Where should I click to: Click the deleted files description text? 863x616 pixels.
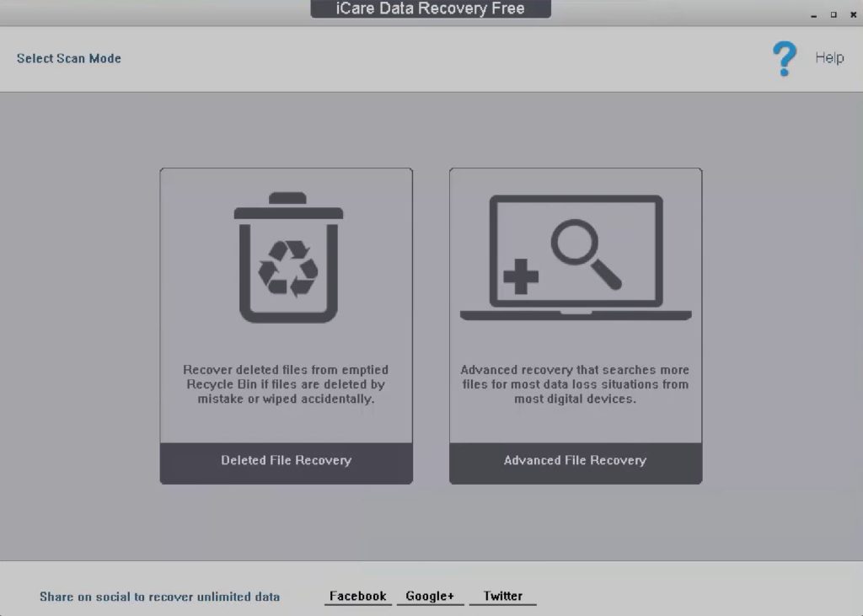coord(286,384)
